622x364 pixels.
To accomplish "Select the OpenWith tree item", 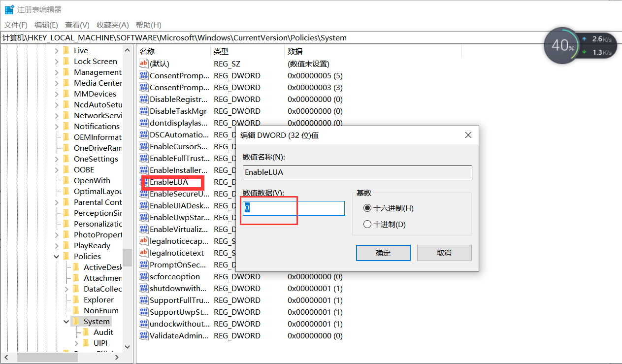I will pyautogui.click(x=92, y=180).
